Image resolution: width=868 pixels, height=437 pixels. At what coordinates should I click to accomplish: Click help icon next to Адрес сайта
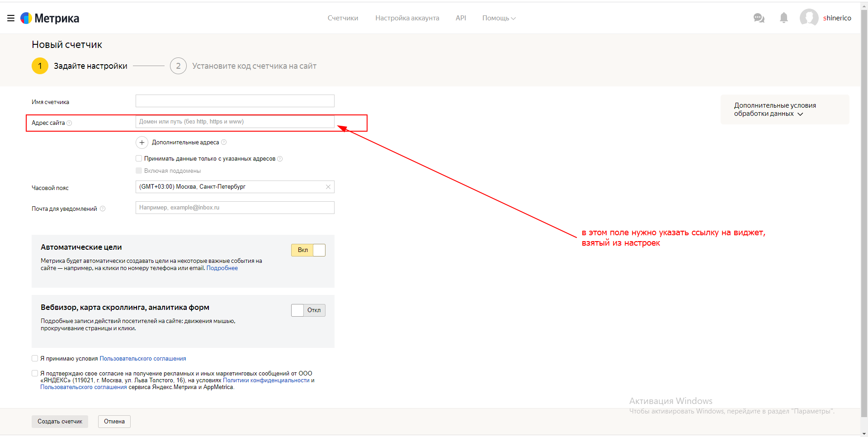[x=69, y=123]
